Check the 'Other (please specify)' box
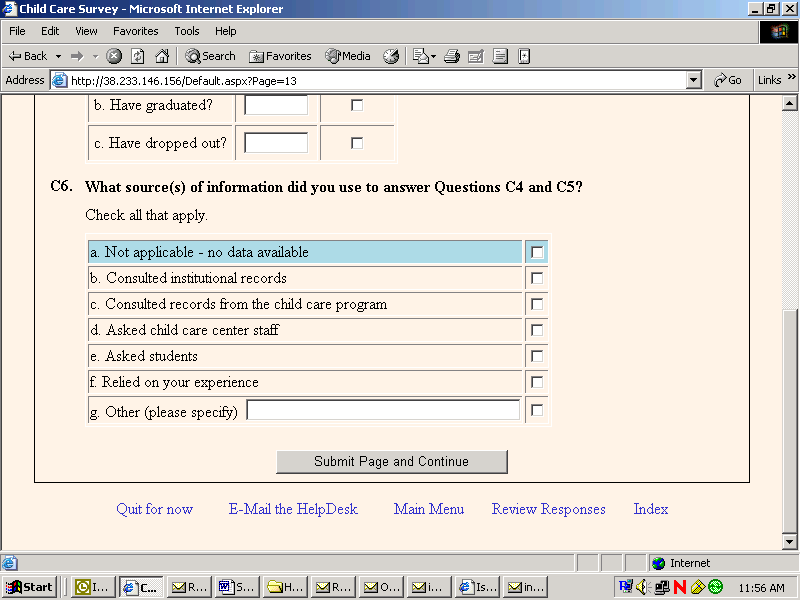 tap(537, 410)
